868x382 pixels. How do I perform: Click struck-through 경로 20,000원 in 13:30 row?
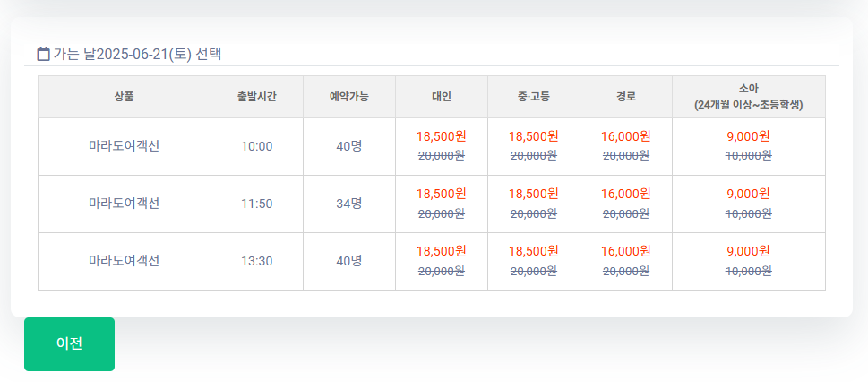point(626,271)
